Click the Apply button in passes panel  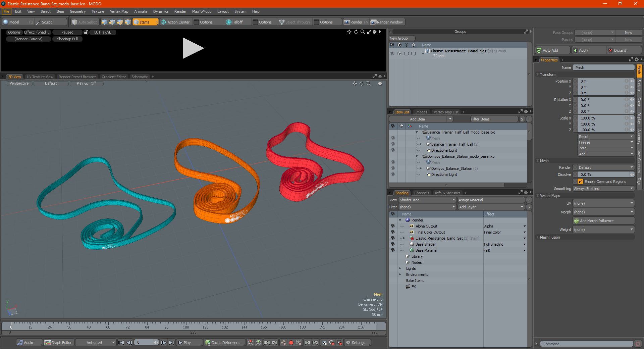pos(588,50)
